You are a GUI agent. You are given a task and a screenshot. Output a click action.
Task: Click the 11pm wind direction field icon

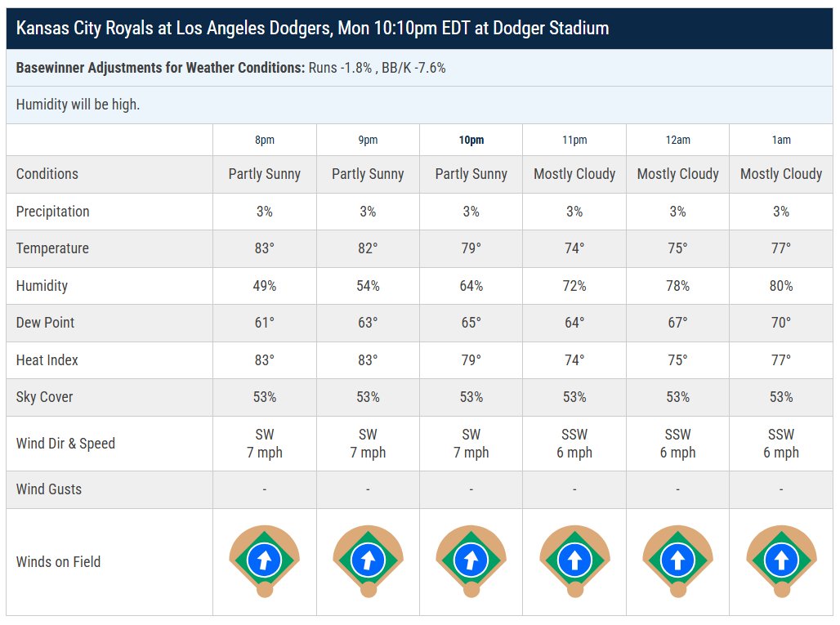click(x=574, y=560)
